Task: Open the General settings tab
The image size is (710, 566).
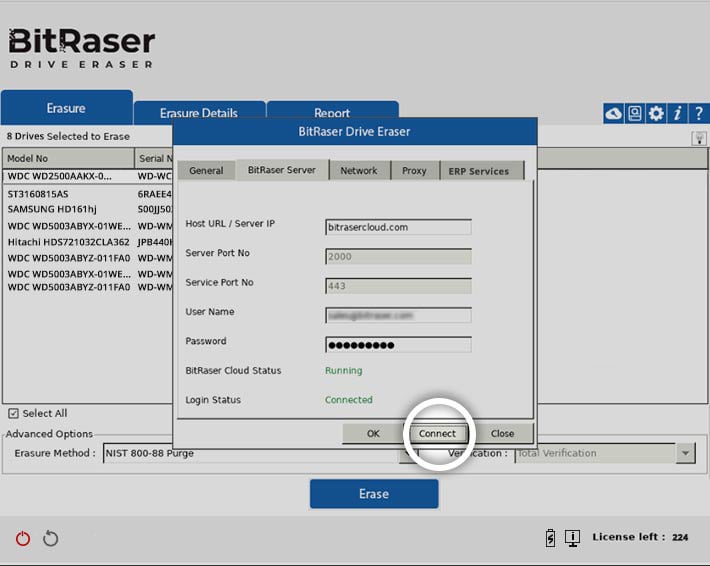Action: (206, 171)
